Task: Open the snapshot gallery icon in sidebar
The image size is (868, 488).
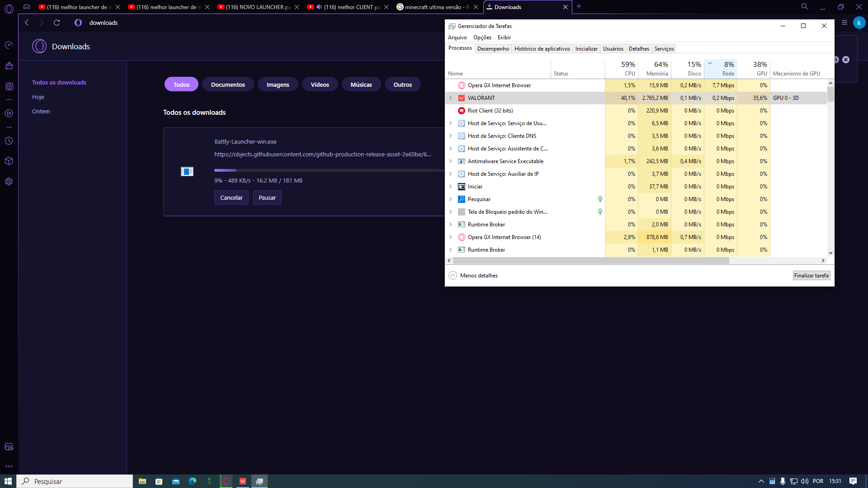Action: (9, 447)
